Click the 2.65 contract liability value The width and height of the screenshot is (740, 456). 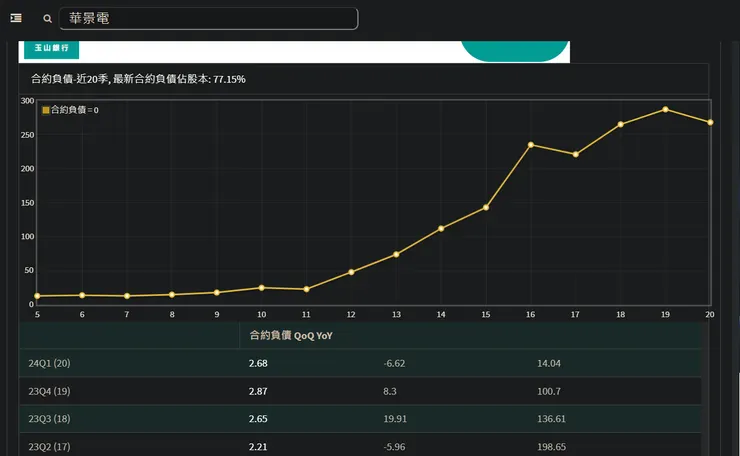pos(258,419)
